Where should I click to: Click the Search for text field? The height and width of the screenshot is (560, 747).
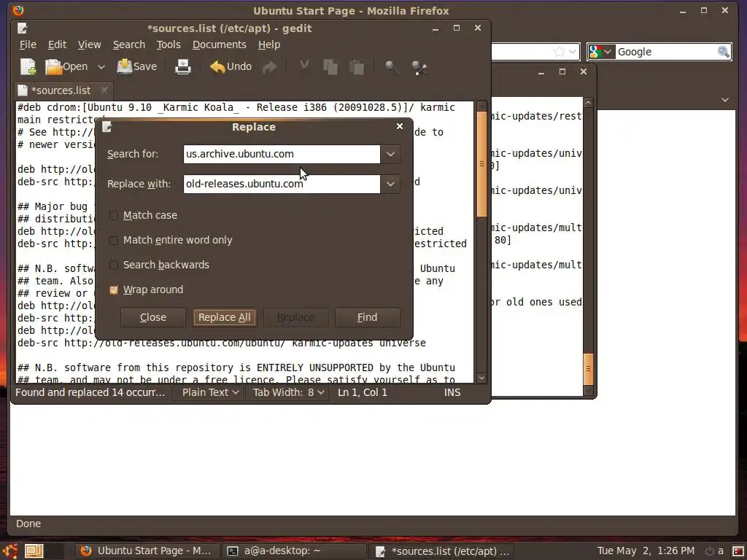282,154
